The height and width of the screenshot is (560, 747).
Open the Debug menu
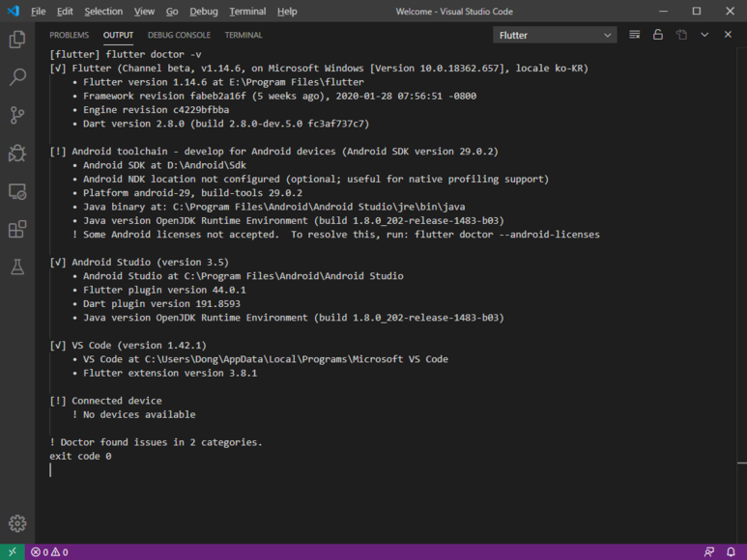(x=204, y=12)
